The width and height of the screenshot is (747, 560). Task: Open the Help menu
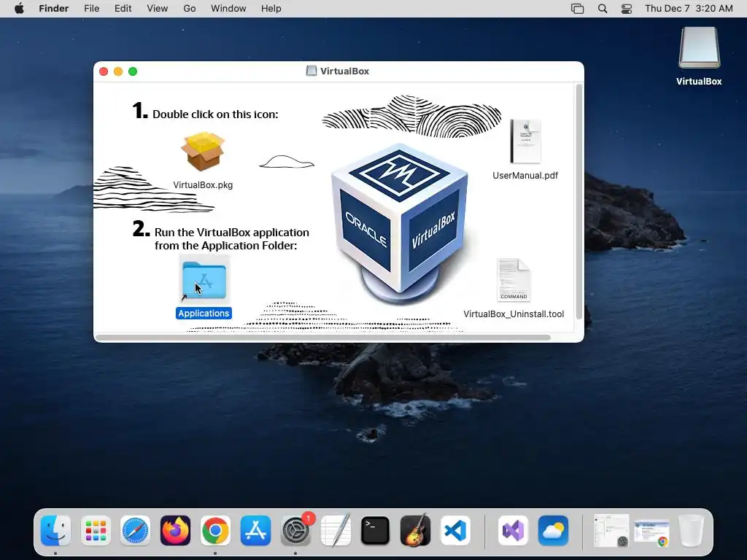coord(271,9)
